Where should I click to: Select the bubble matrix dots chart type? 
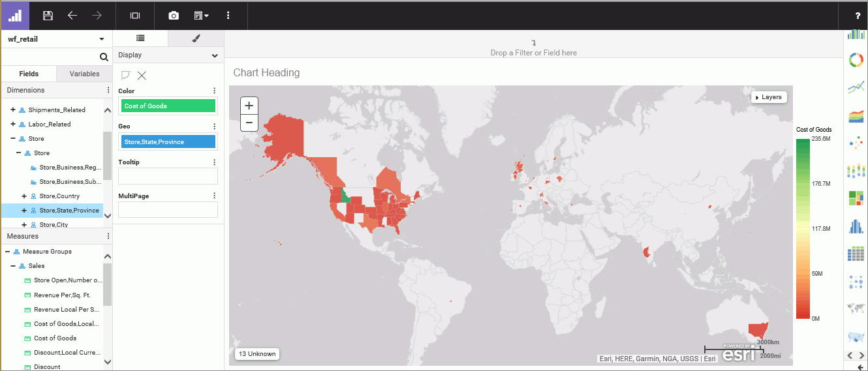856,171
